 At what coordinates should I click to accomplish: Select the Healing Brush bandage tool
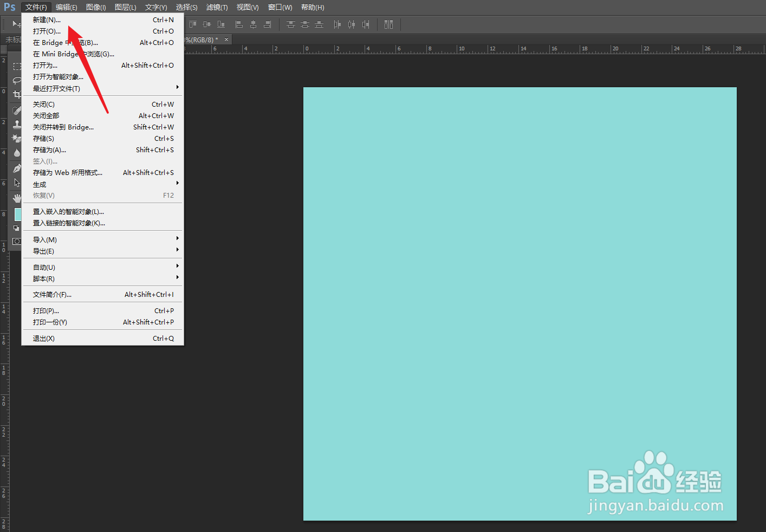tap(17, 110)
